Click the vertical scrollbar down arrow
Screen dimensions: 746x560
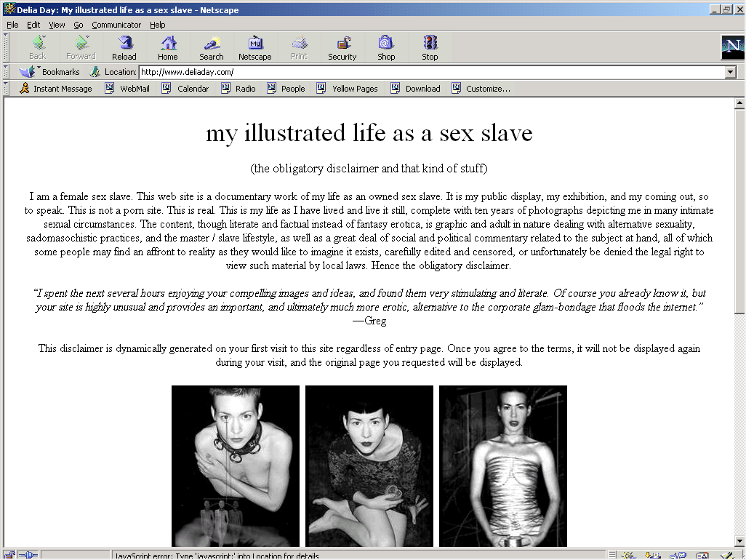(x=739, y=541)
